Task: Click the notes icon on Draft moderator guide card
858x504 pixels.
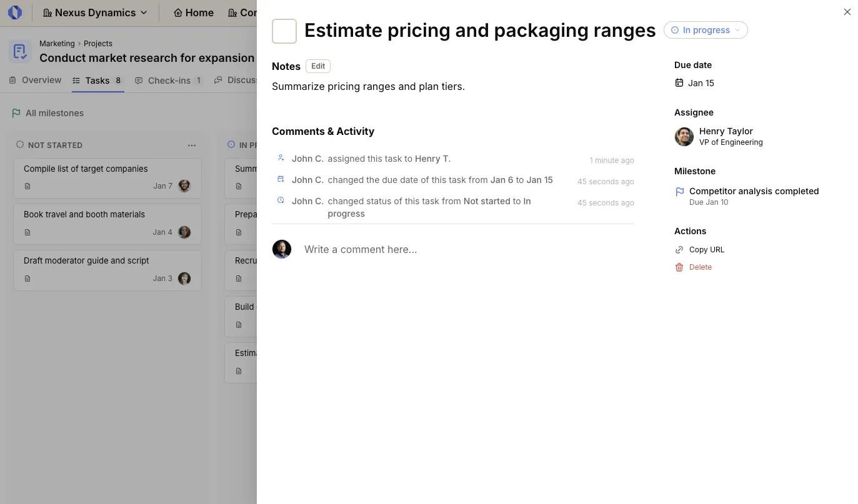Action: click(x=27, y=279)
